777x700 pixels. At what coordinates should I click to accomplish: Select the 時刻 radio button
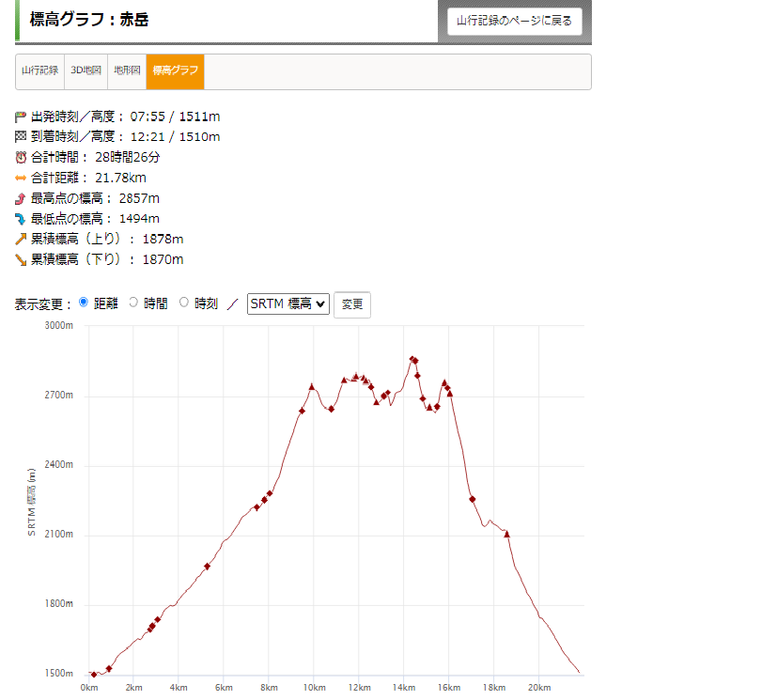184,303
